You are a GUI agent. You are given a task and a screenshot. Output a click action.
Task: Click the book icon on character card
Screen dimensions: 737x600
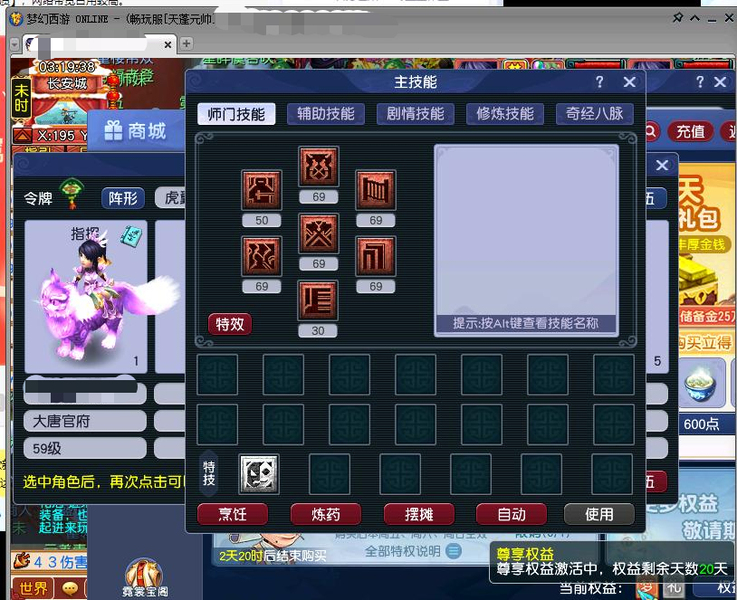tap(132, 237)
